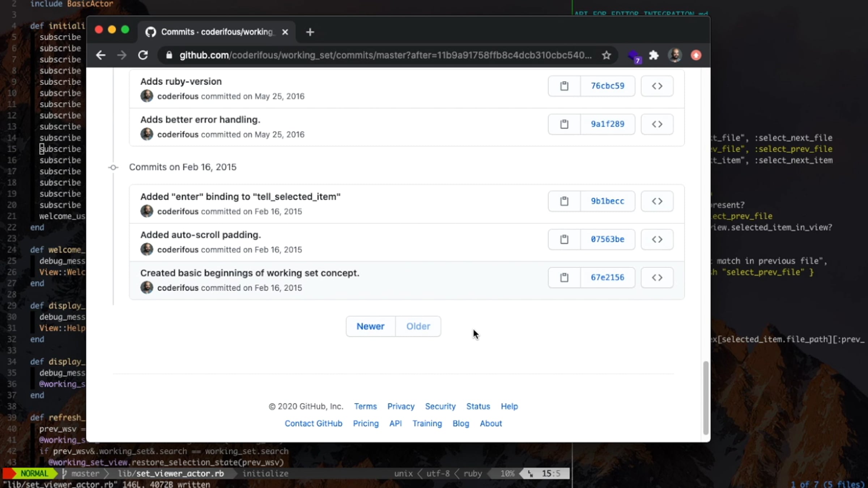Browse repository at commit 9b1becc

[657, 201]
